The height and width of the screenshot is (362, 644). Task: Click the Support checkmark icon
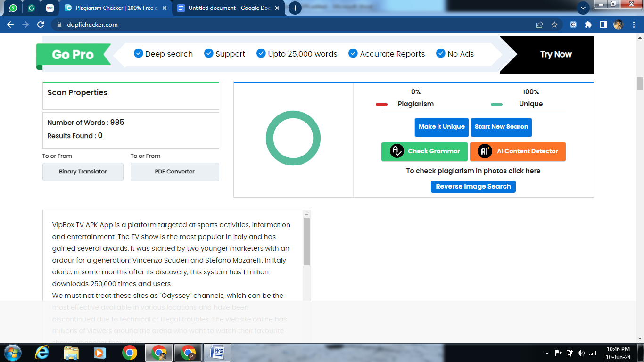[209, 53]
